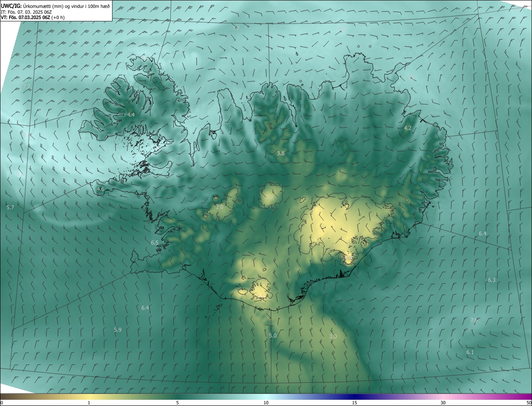
Task: Click the map title "Úrkomumætti (mm) og vindur í 100m hæð"
Action: pyautogui.click(x=66, y=5)
